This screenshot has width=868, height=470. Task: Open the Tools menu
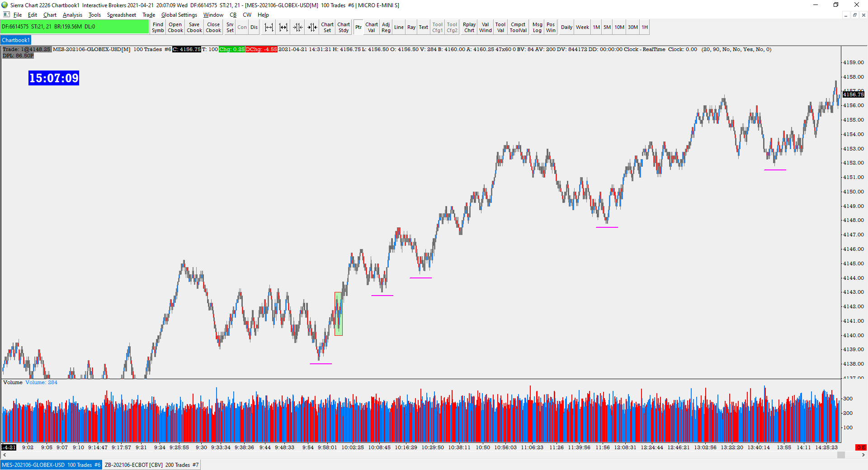pyautogui.click(x=94, y=15)
